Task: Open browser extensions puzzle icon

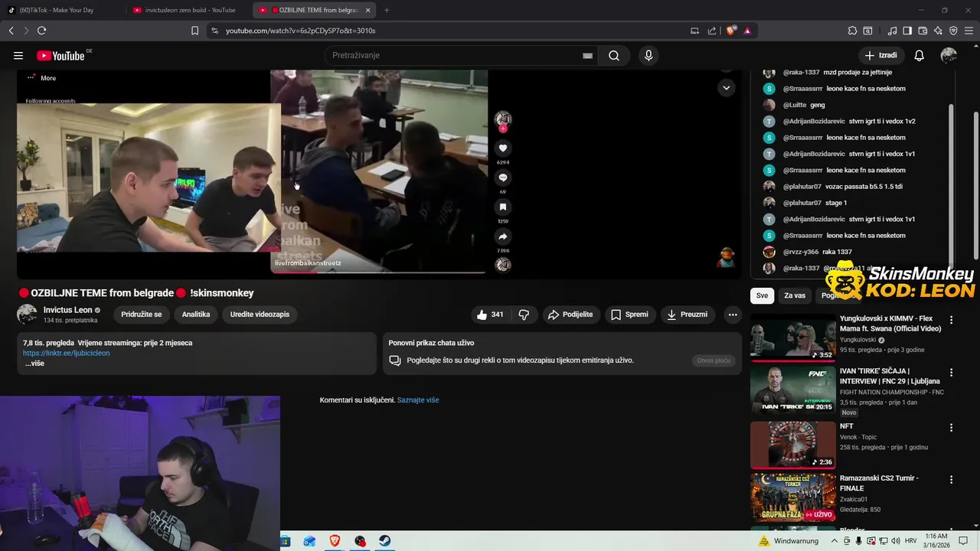Action: point(852,31)
